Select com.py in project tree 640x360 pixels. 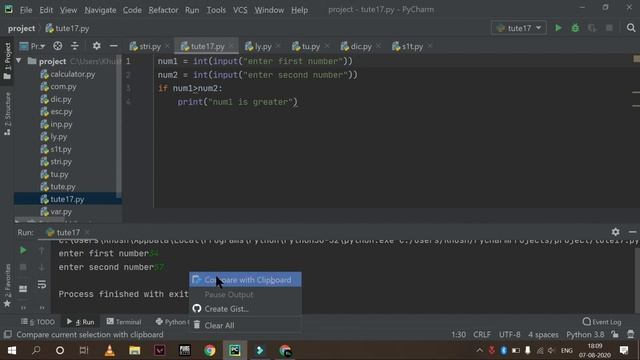[x=58, y=87]
